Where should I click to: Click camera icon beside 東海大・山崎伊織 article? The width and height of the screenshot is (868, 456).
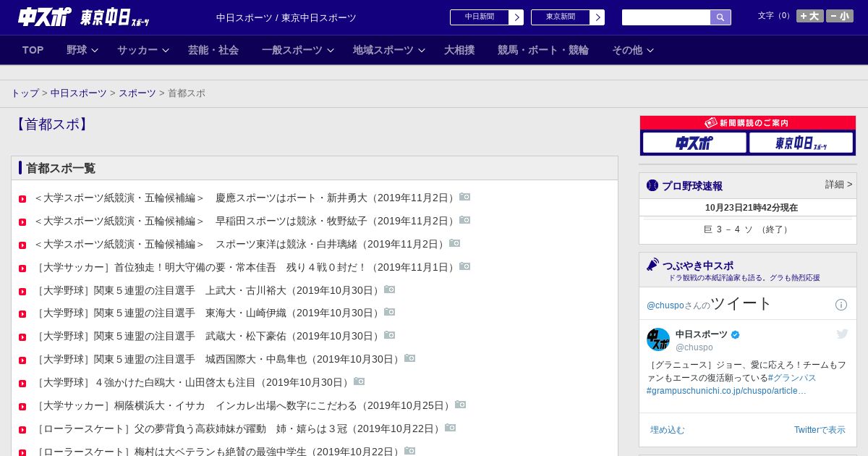(390, 312)
